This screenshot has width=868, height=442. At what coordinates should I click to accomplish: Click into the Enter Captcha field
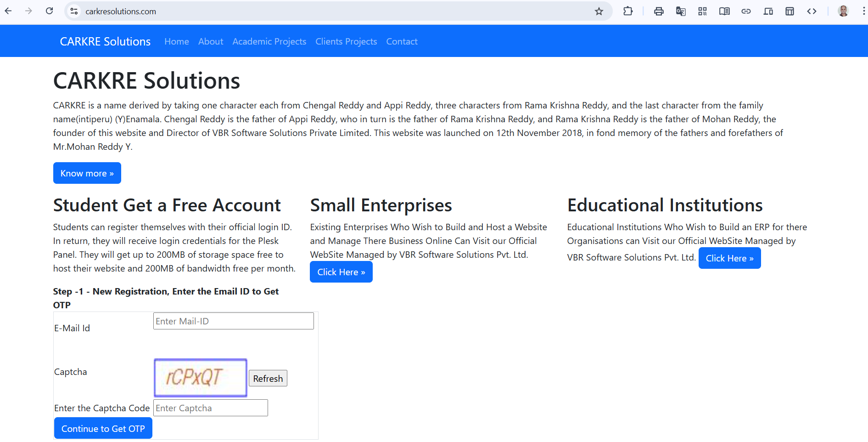[x=210, y=408]
